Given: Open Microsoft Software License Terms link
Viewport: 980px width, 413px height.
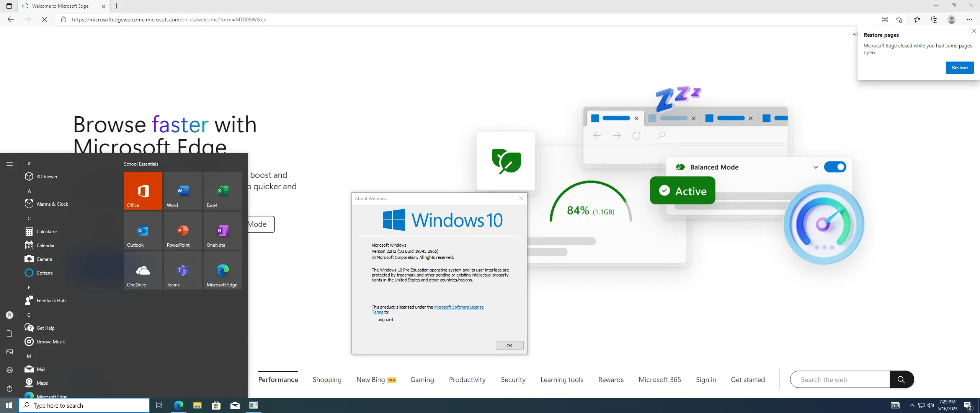Looking at the screenshot, I should [x=459, y=307].
